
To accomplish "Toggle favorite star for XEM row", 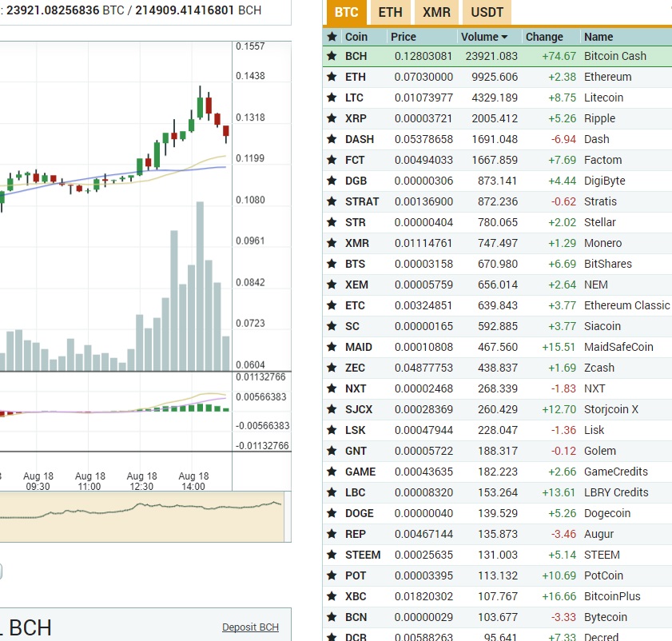I will click(332, 285).
